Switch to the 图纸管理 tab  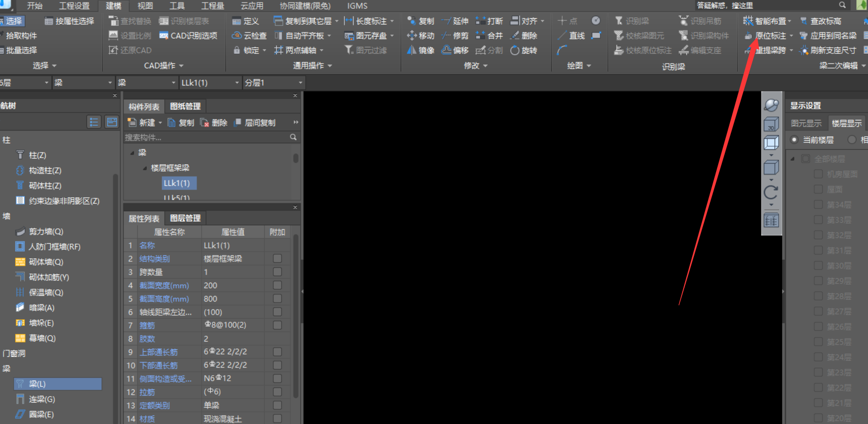pyautogui.click(x=185, y=106)
